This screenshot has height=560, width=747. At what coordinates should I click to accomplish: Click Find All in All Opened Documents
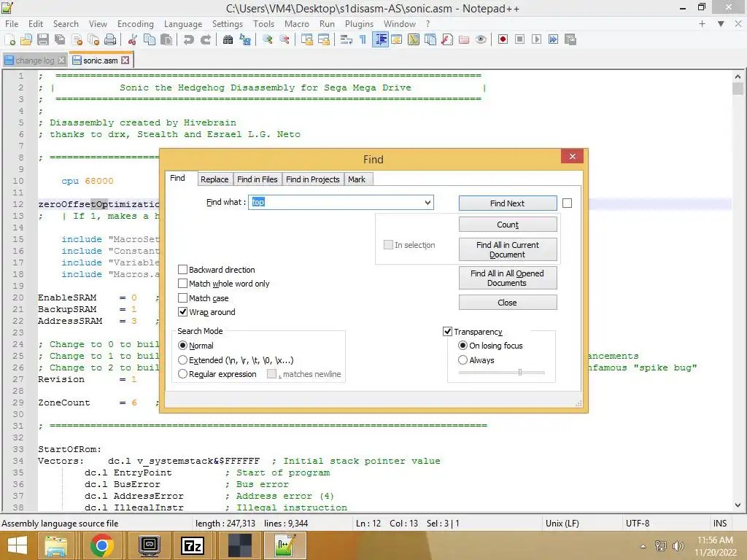coord(508,278)
